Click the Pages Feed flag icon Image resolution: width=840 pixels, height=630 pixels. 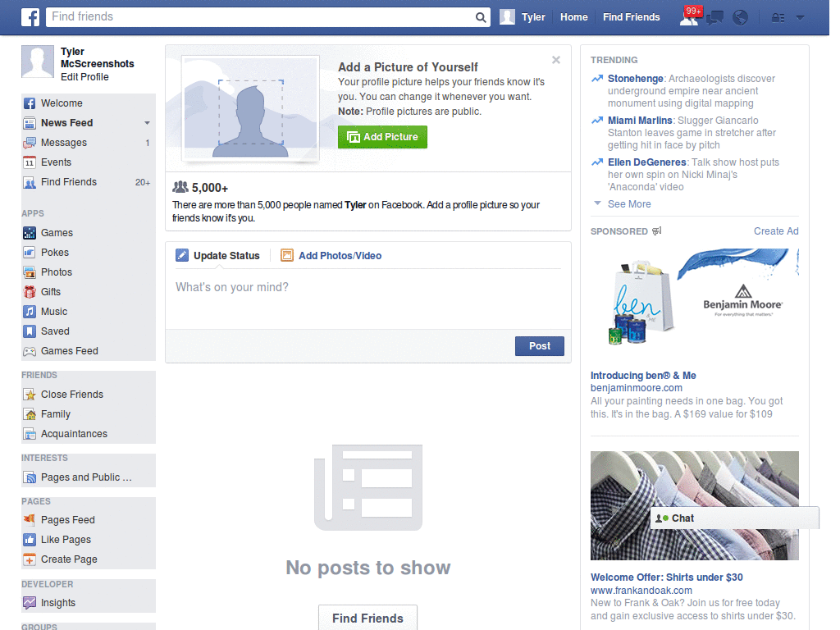click(30, 519)
